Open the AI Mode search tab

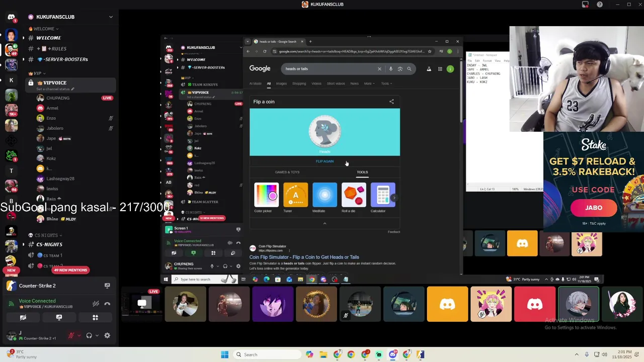pos(256,83)
